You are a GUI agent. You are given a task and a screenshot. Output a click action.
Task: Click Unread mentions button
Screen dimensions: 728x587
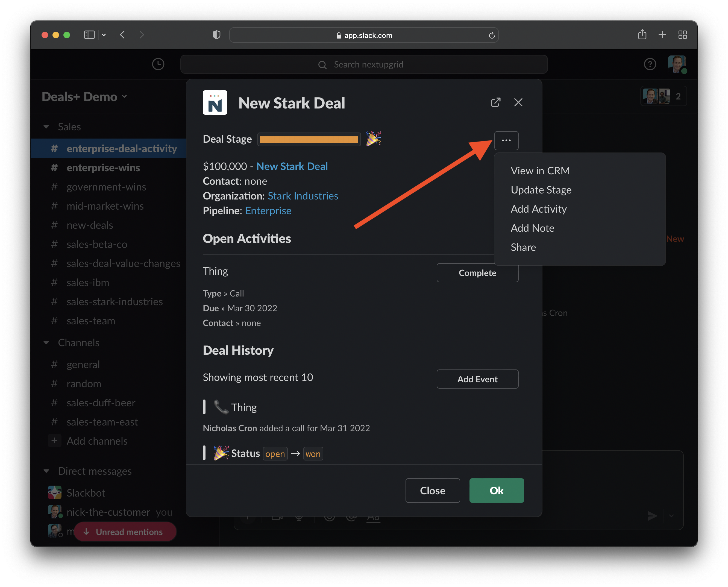point(125,532)
